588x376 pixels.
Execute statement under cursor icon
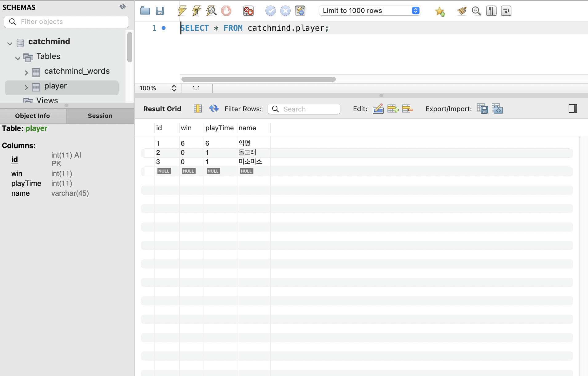point(197,11)
